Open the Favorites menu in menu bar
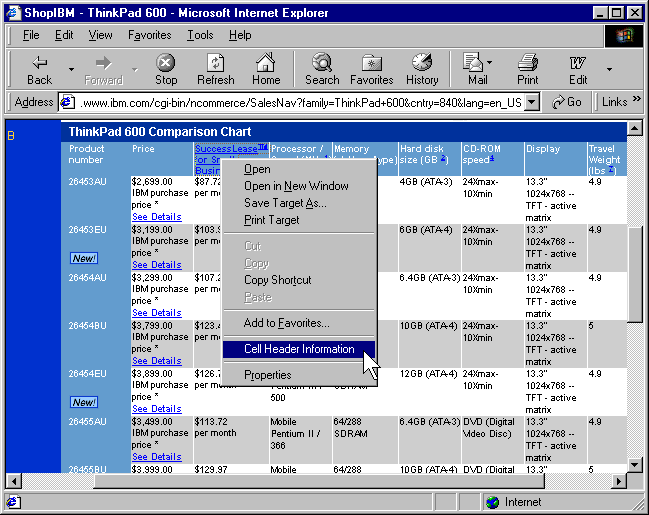Screen dimensions: 649x515 [x=149, y=35]
